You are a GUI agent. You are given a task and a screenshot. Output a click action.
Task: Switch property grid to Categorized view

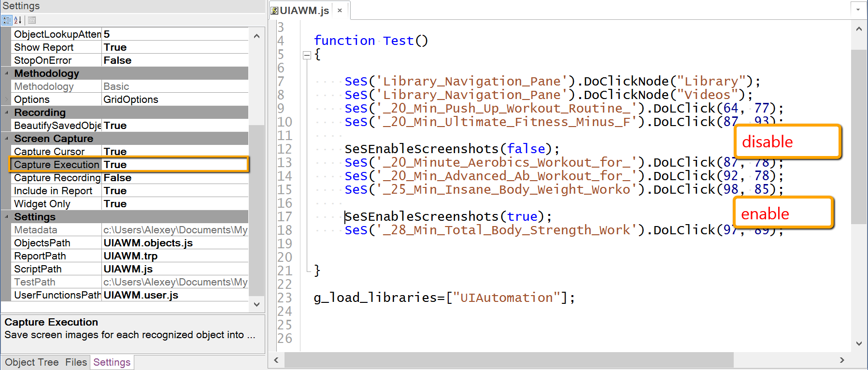(7, 20)
